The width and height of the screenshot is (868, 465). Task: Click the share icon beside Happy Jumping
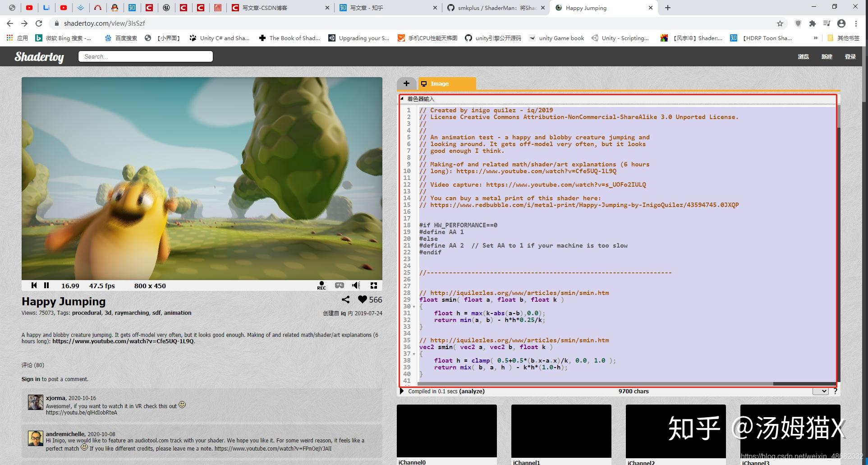point(345,299)
